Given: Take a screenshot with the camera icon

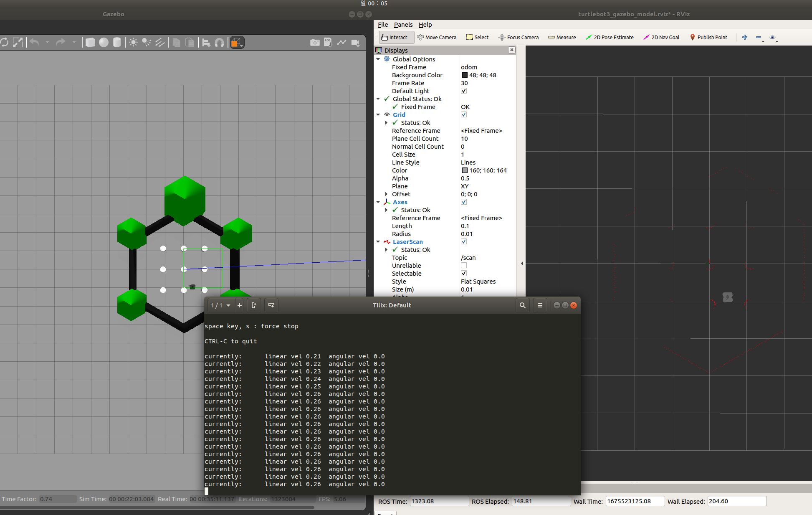Looking at the screenshot, I should 315,43.
